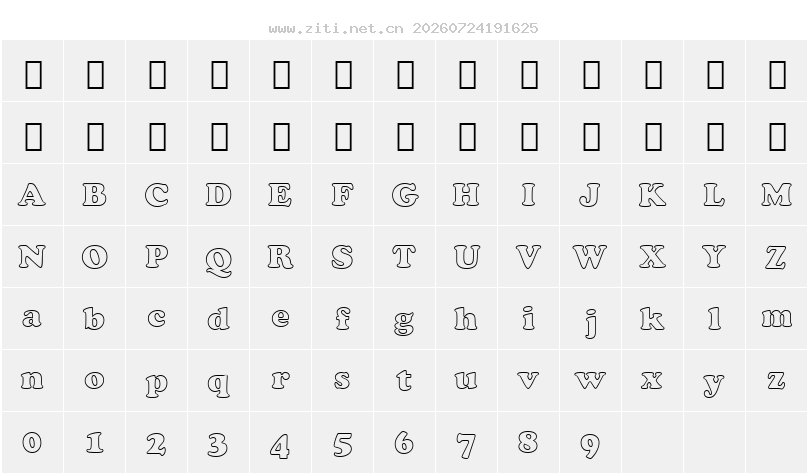Select the digit 4 glyph
Screen dimensions: 808x476
coord(280,446)
